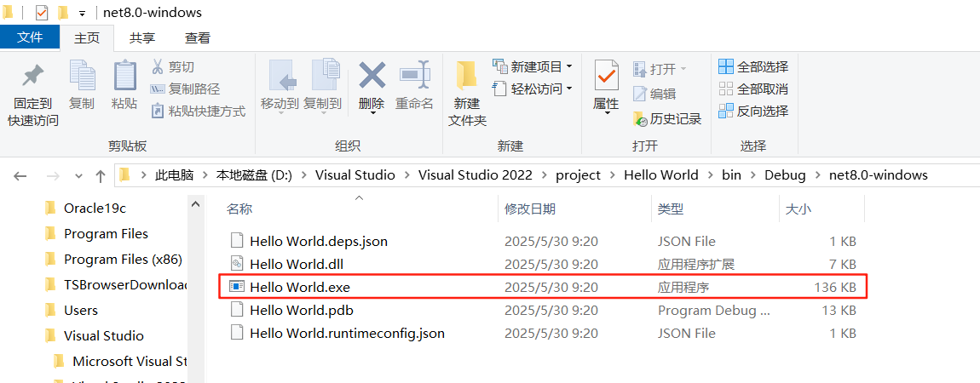Click the New folder (新建文件夹) icon
The width and height of the screenshot is (980, 383).
(466, 77)
